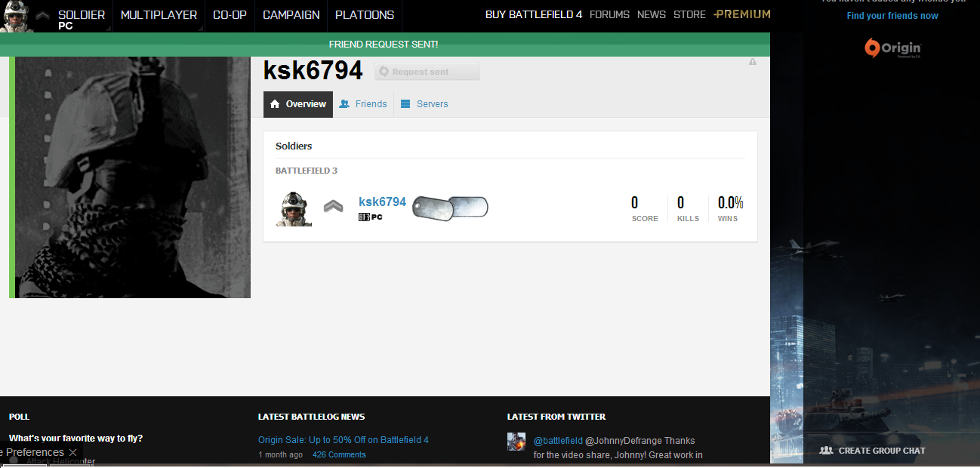Open the CO-OP menu
Screen dimensions: 980x468
230,16
